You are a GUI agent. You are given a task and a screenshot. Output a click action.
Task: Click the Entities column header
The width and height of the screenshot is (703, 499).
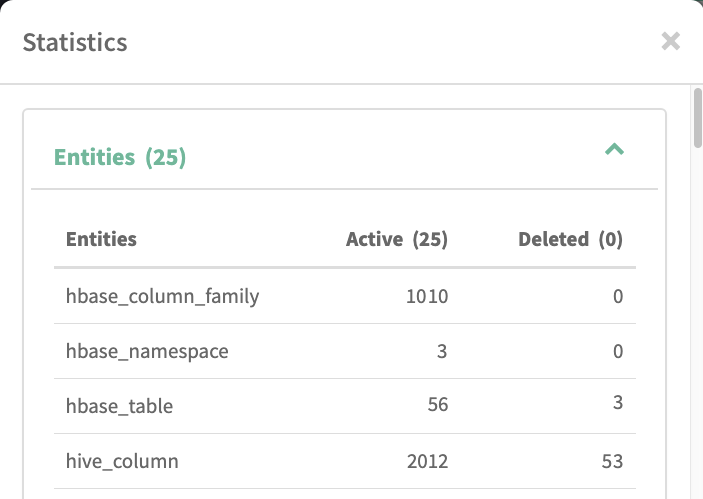(101, 239)
